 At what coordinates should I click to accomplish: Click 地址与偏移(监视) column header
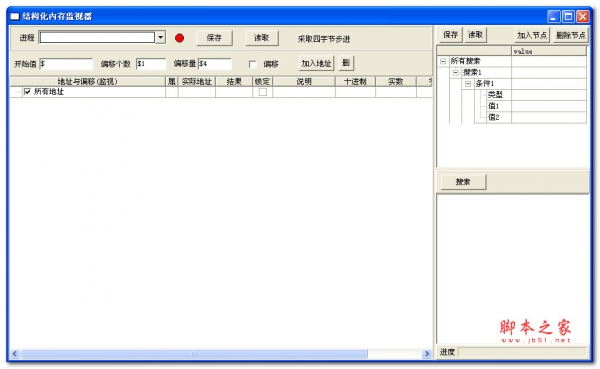[88, 82]
